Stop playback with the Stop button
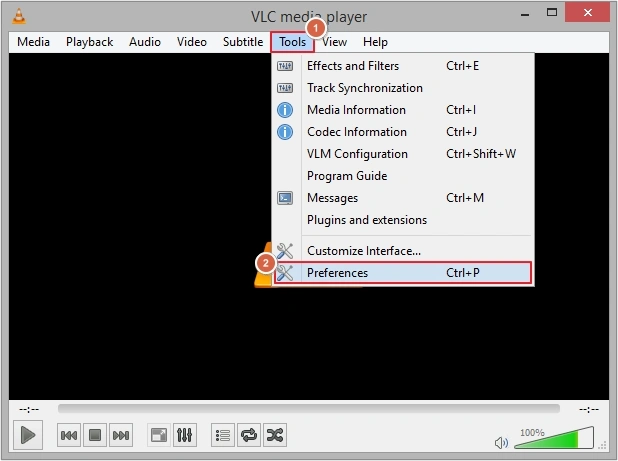The height and width of the screenshot is (461, 618). click(x=95, y=435)
